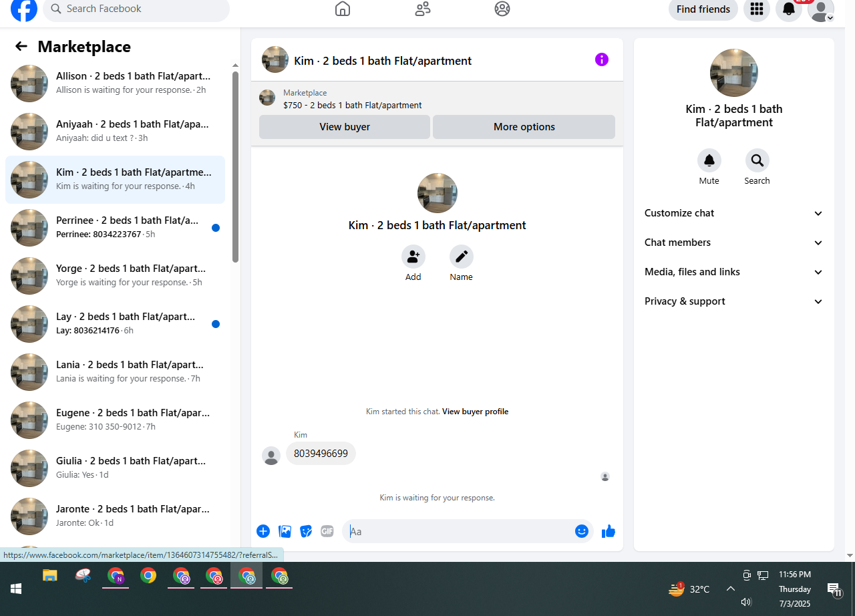This screenshot has height=616, width=855.
Task: Show hidden system tray icons
Action: [x=731, y=589]
